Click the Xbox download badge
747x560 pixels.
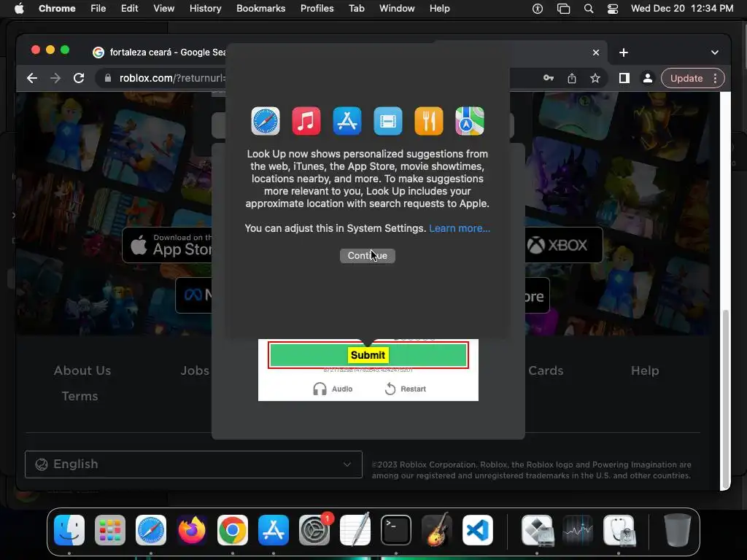pyautogui.click(x=564, y=245)
